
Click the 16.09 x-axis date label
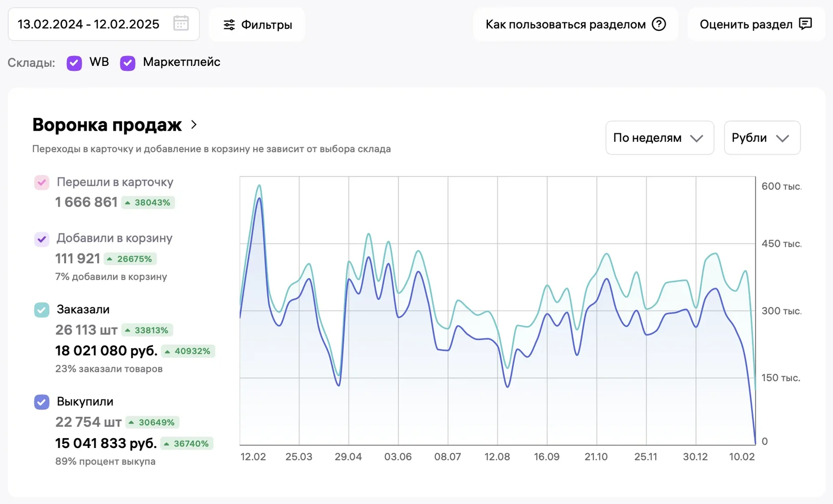546,457
